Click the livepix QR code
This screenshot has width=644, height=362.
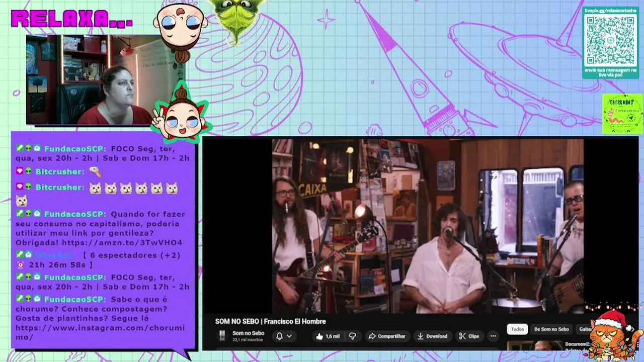(610, 40)
